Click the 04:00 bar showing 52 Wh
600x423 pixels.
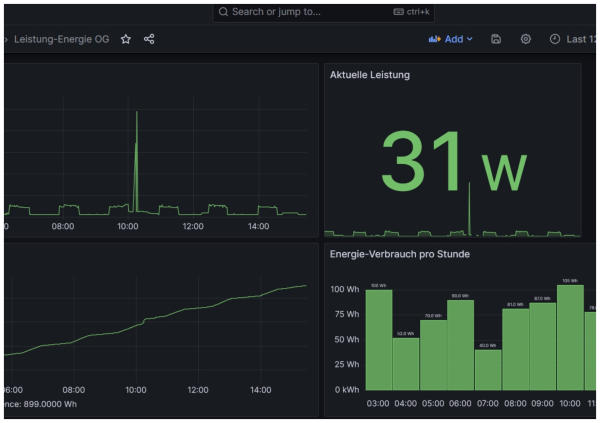(x=406, y=364)
